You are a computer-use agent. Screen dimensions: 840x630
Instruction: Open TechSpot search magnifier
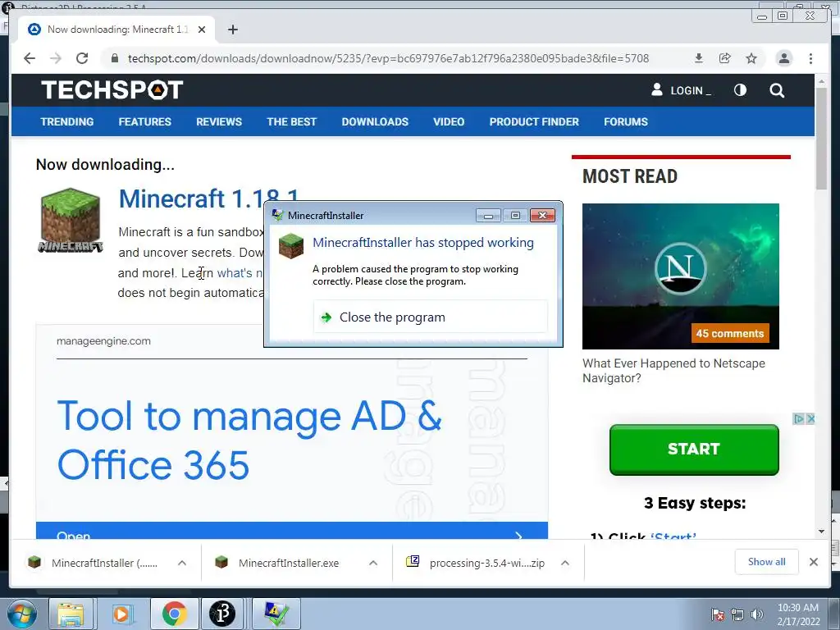(777, 90)
